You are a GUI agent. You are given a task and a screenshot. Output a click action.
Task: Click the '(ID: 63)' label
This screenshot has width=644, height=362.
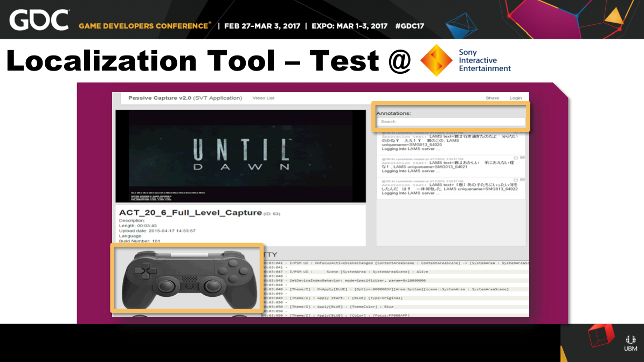(x=272, y=214)
